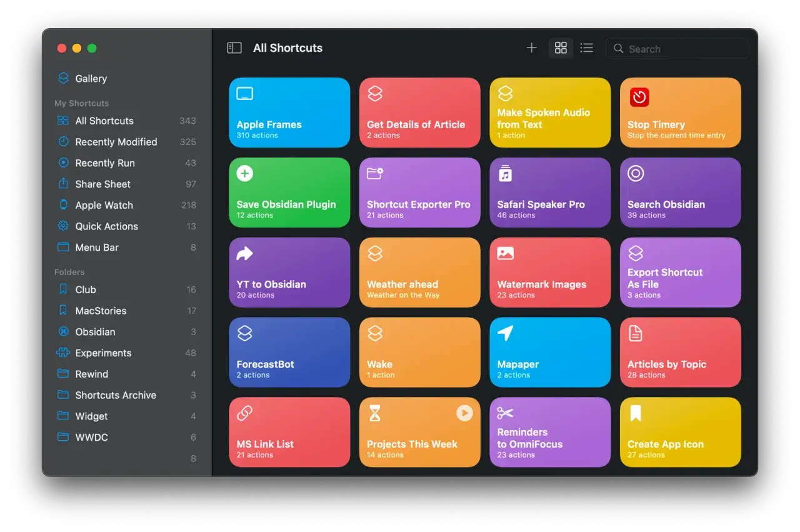Open the Recently Run list
The width and height of the screenshot is (800, 532).
(127, 163)
